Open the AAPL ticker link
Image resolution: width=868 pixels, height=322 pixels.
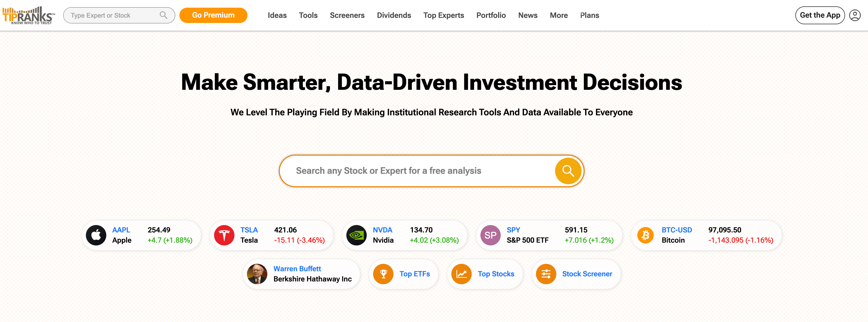point(121,230)
